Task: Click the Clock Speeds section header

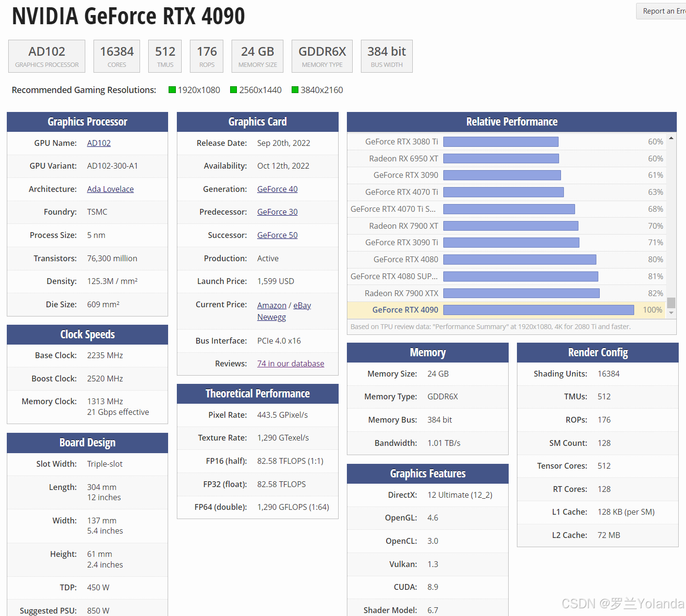Action: tap(87, 334)
